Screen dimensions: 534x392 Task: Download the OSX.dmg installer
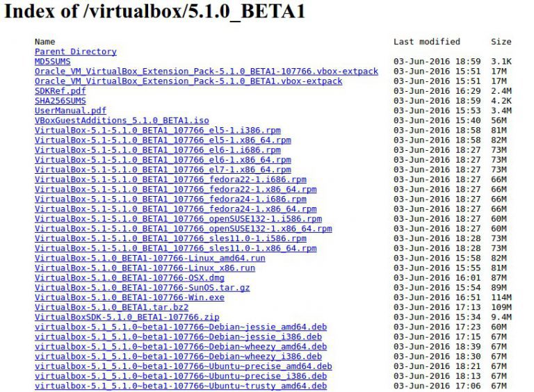pyautogui.click(x=129, y=278)
